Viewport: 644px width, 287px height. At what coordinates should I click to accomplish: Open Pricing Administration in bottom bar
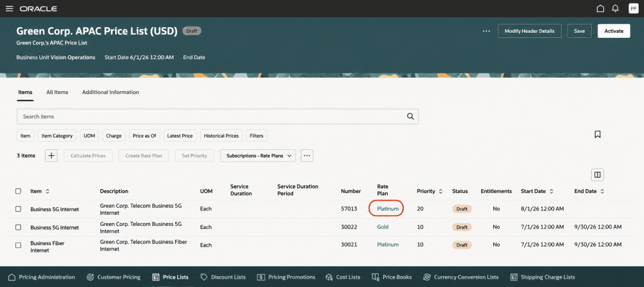click(41, 277)
